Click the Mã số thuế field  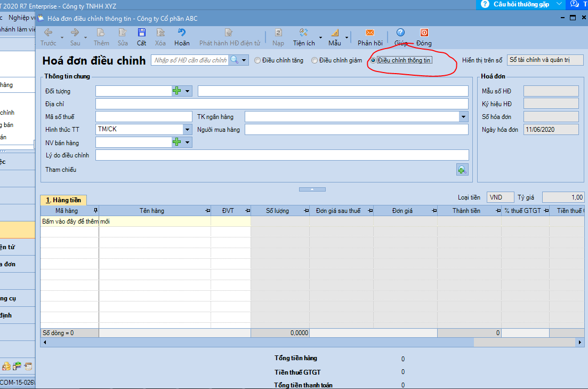[x=143, y=117]
